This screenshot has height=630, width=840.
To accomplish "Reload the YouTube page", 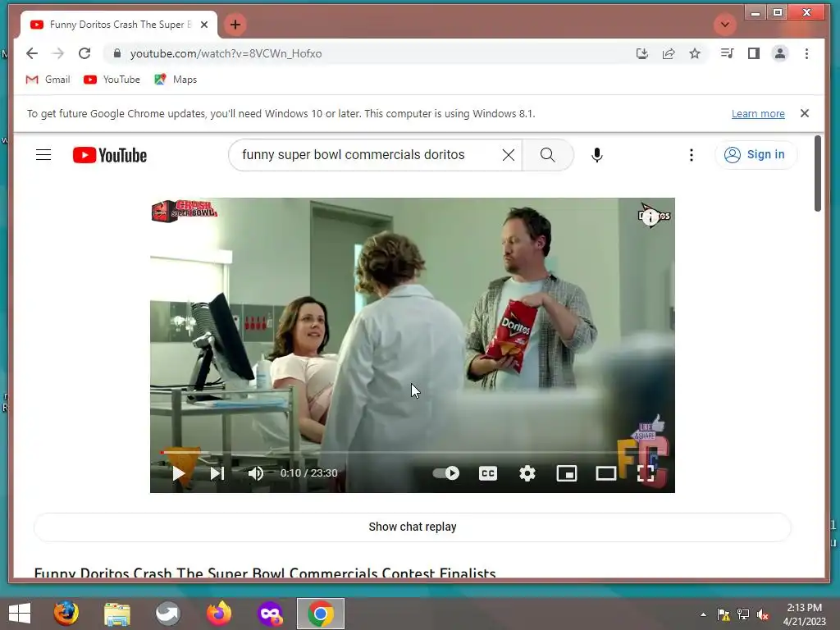I will tap(84, 53).
